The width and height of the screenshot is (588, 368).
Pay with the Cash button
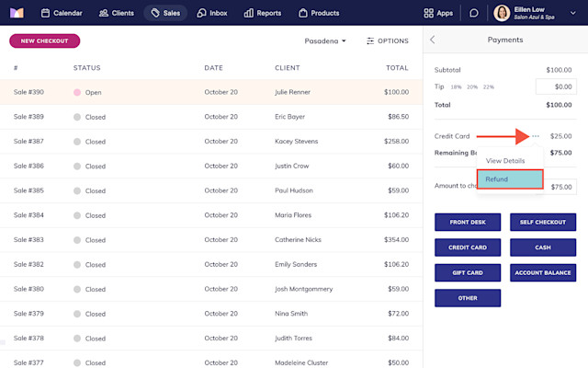tap(543, 247)
